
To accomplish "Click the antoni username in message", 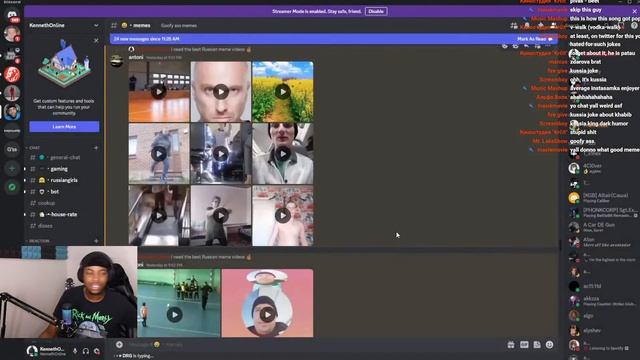I will [x=136, y=57].
